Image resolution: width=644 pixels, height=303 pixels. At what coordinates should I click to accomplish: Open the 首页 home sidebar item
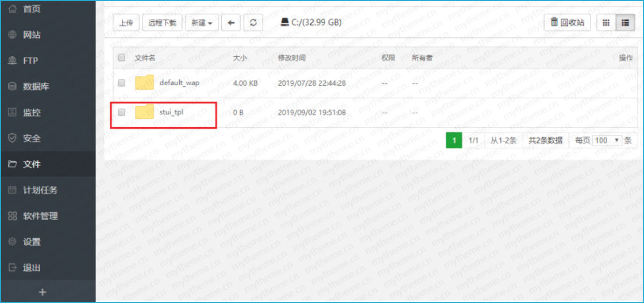click(48, 9)
